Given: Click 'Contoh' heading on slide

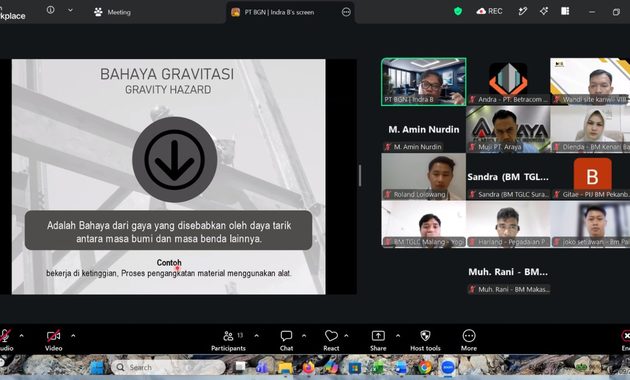Looking at the screenshot, I should click(x=169, y=262).
